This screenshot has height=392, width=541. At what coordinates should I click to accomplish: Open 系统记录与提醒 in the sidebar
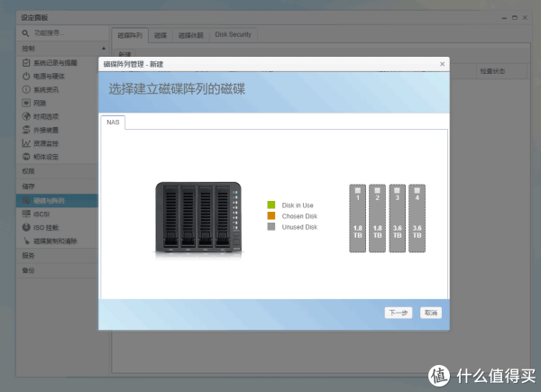(x=55, y=63)
